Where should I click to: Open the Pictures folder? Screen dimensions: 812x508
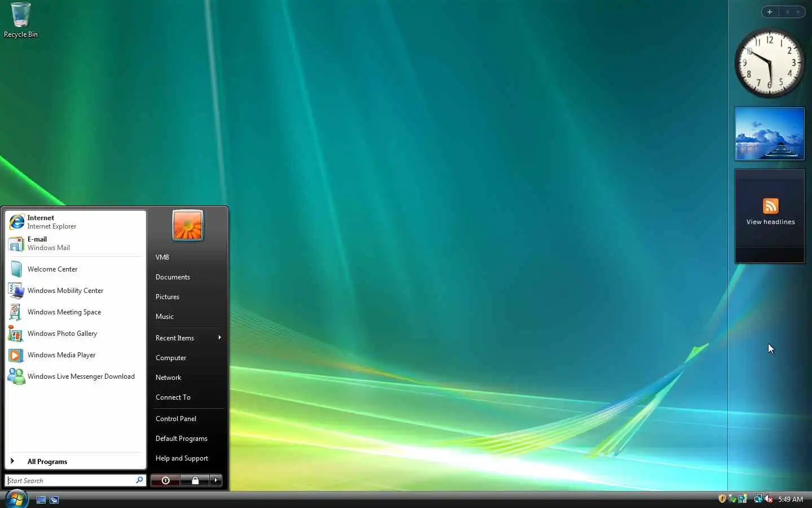[188, 297]
